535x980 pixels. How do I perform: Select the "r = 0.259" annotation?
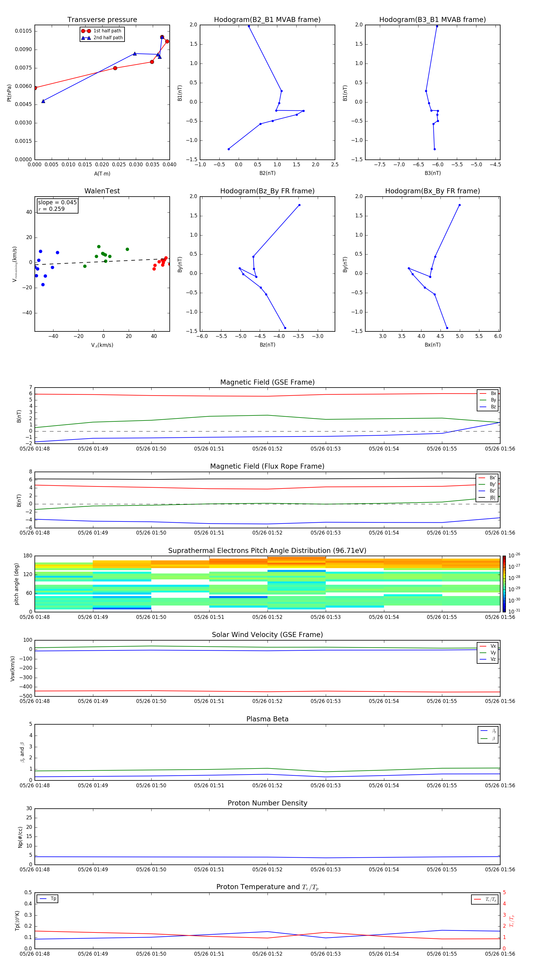[x=51, y=209]
